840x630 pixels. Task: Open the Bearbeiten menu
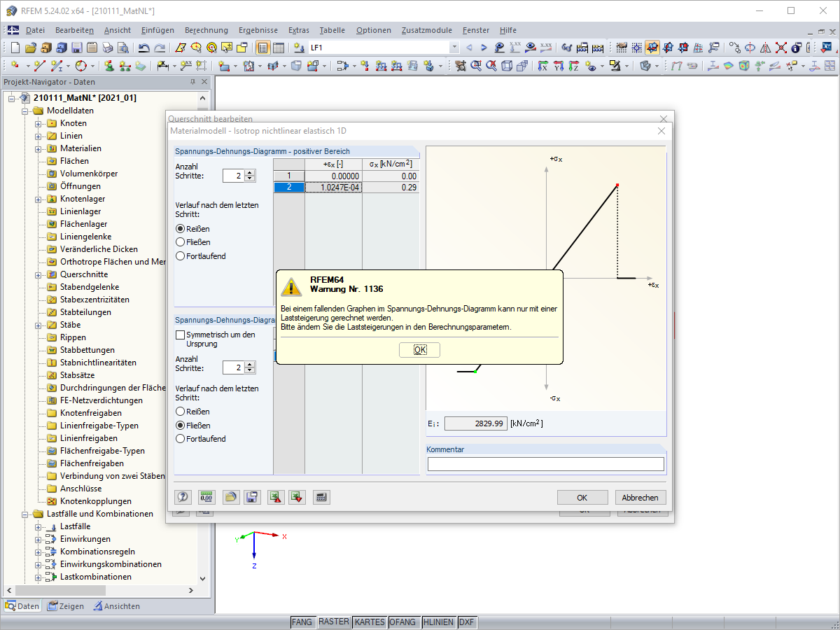coord(74,30)
